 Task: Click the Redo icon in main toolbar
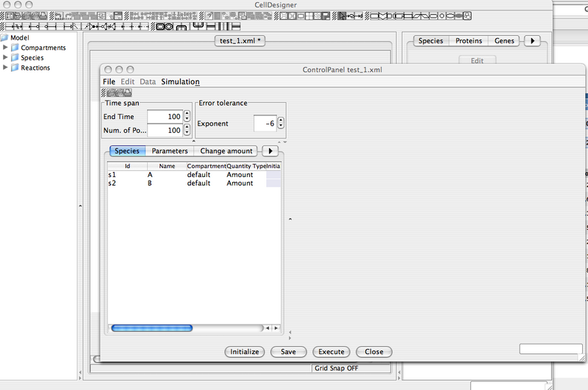[x=68, y=15]
